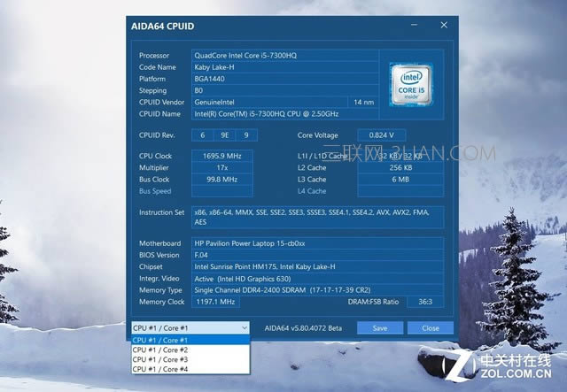Click the Instruction Set list field
Viewport: 567px width, 392px height.
coord(317,217)
